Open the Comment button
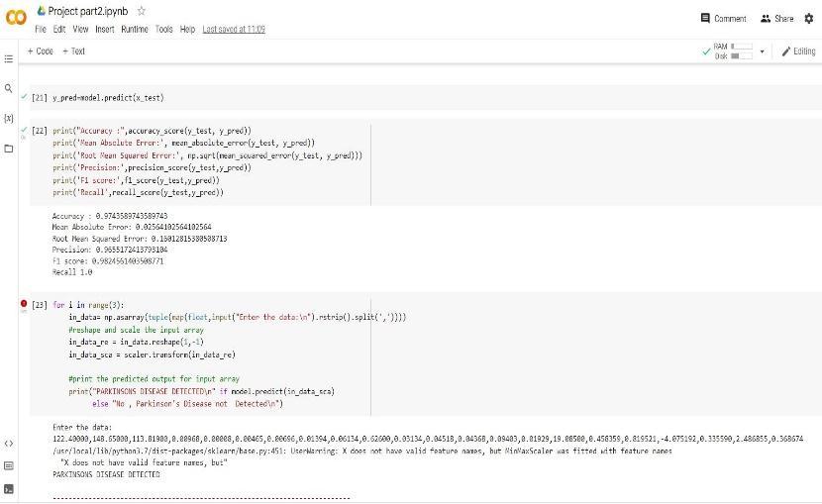 [x=724, y=19]
